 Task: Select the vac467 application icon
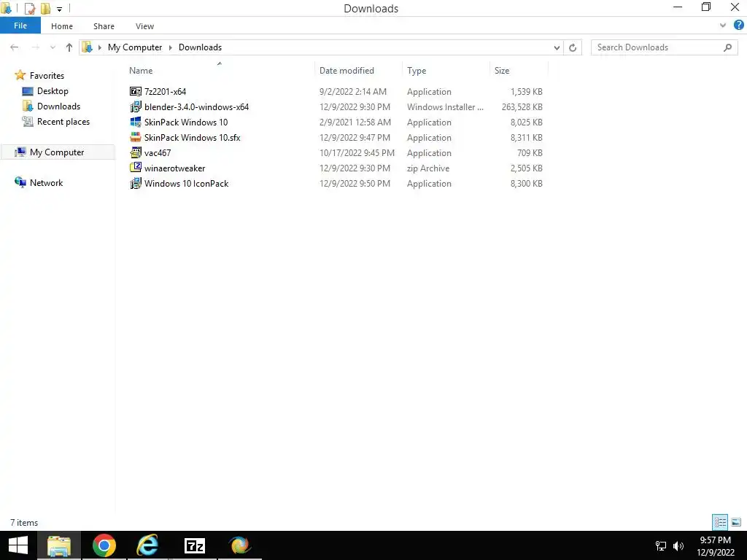click(x=136, y=152)
